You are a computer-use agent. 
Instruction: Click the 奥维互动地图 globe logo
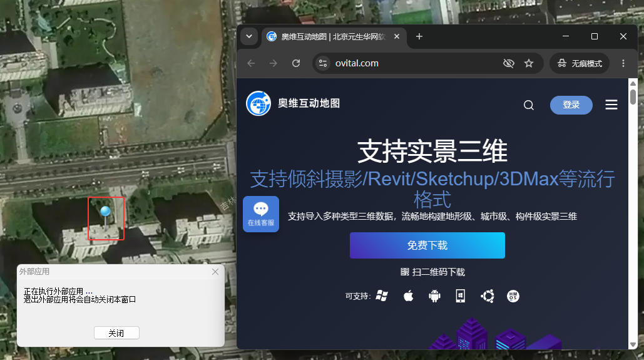(x=258, y=103)
